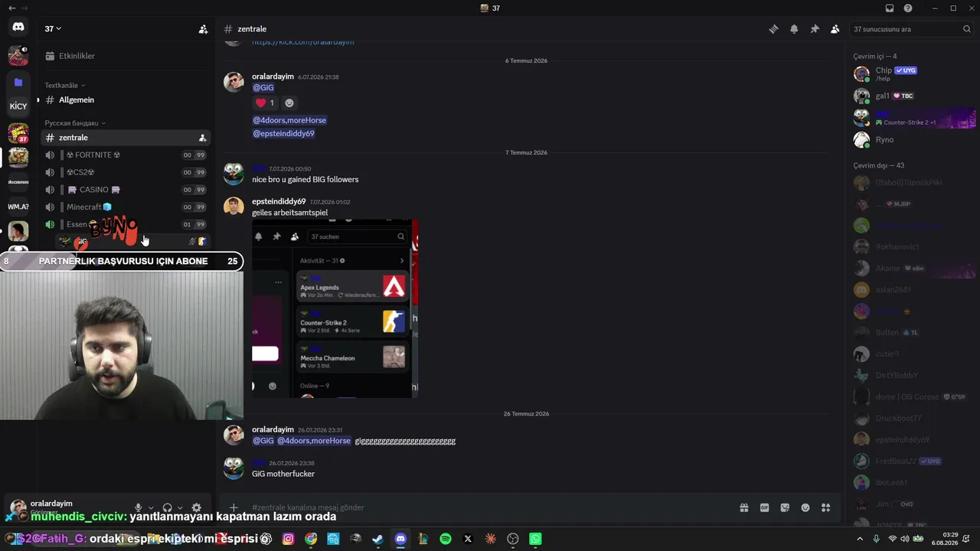
Task: Toggle the member list
Action: coord(835,29)
